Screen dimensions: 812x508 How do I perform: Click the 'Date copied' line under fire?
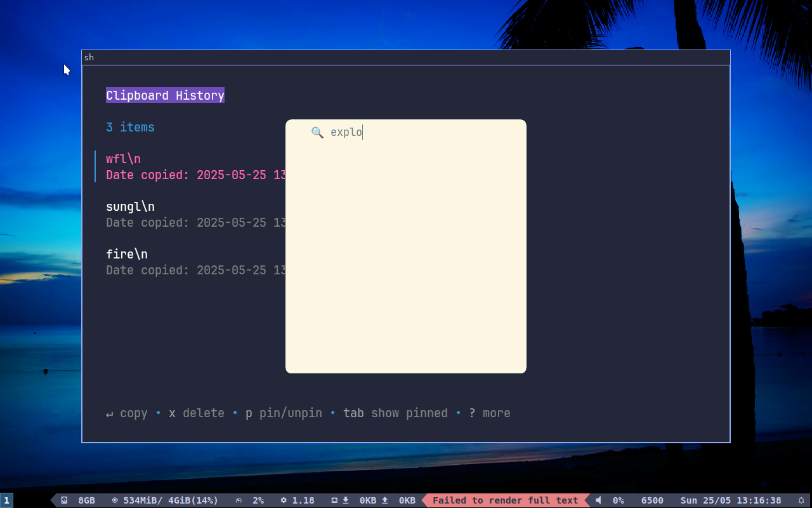[x=195, y=270]
